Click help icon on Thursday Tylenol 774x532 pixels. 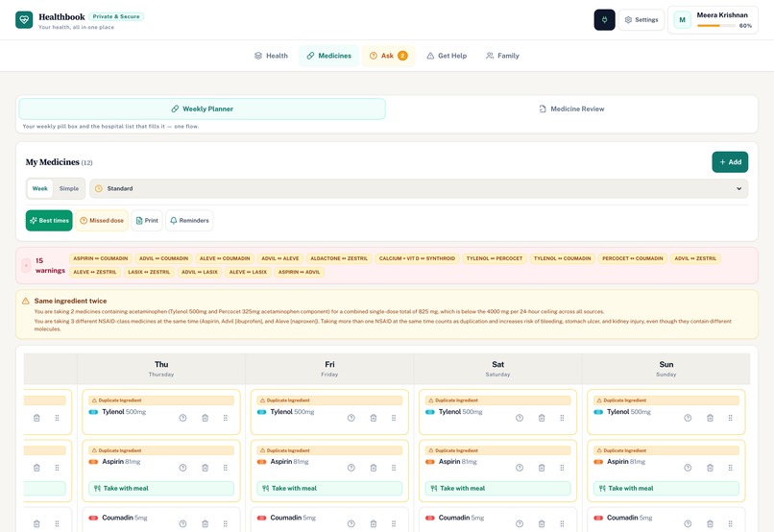click(182, 418)
